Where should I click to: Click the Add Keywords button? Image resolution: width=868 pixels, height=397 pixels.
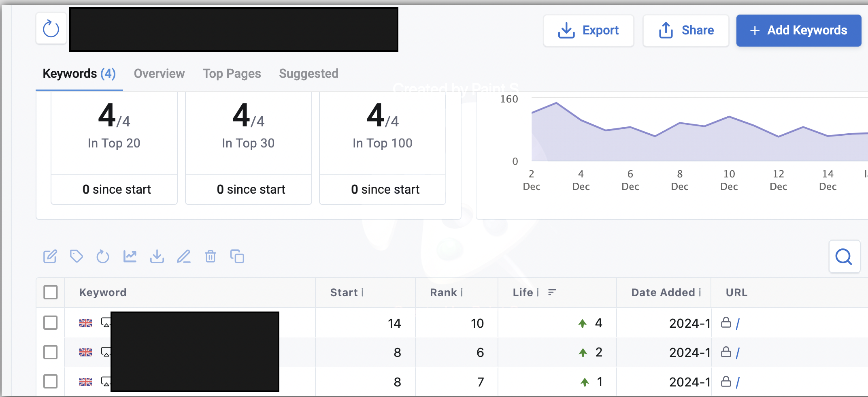click(x=798, y=30)
